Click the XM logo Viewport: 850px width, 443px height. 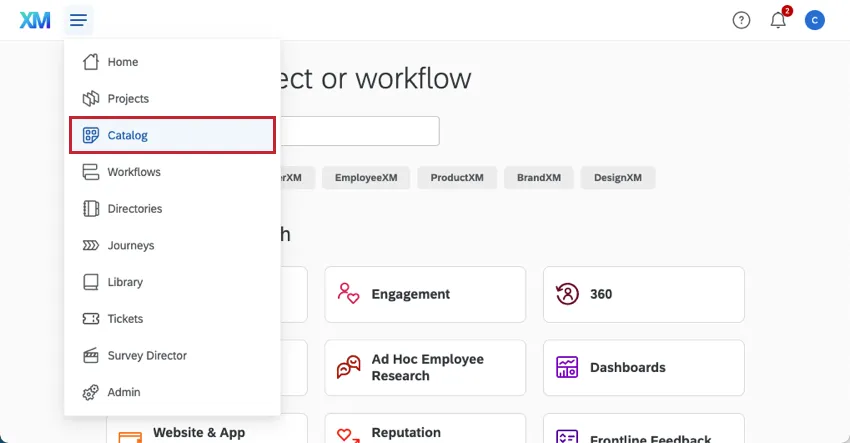(x=35, y=20)
